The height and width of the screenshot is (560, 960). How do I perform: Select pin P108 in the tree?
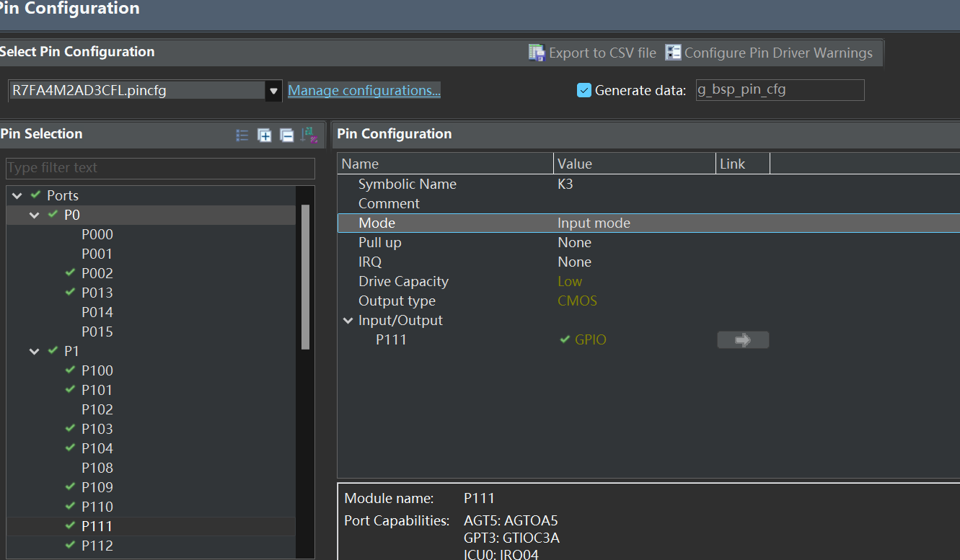pos(97,468)
